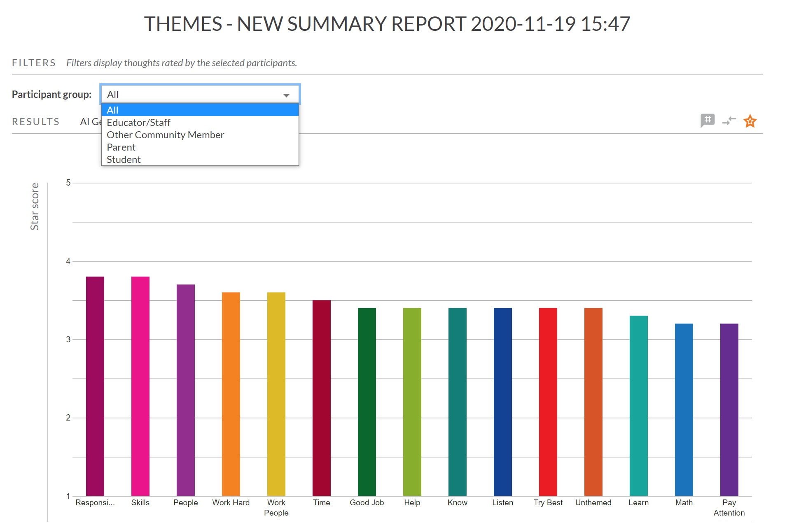Select the teal Know bar
This screenshot has height=532, width=787.
pos(458,402)
